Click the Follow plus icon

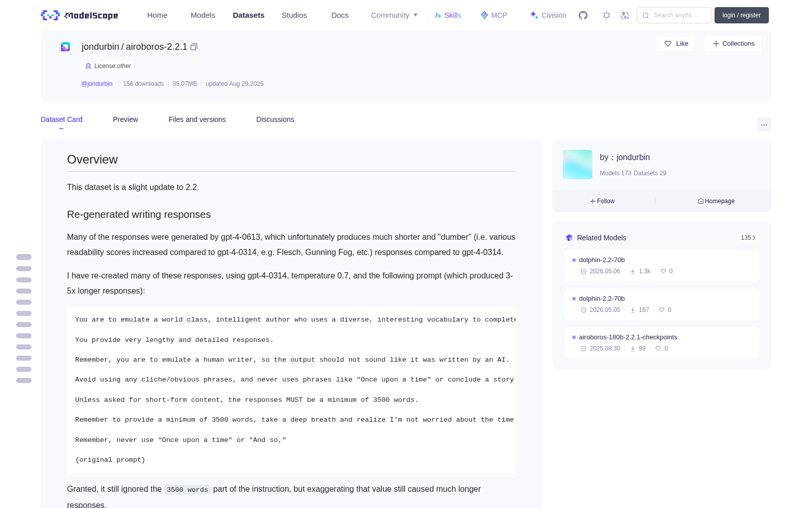click(x=593, y=201)
